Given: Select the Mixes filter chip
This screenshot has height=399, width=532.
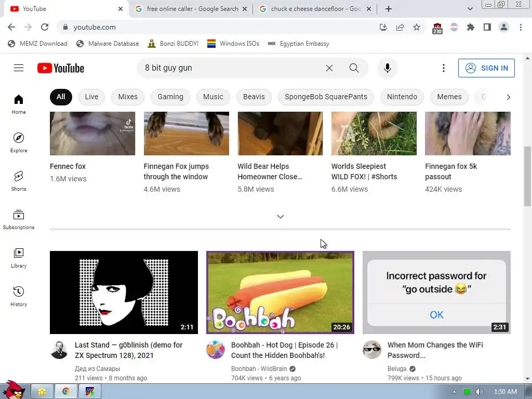Looking at the screenshot, I should [x=128, y=97].
